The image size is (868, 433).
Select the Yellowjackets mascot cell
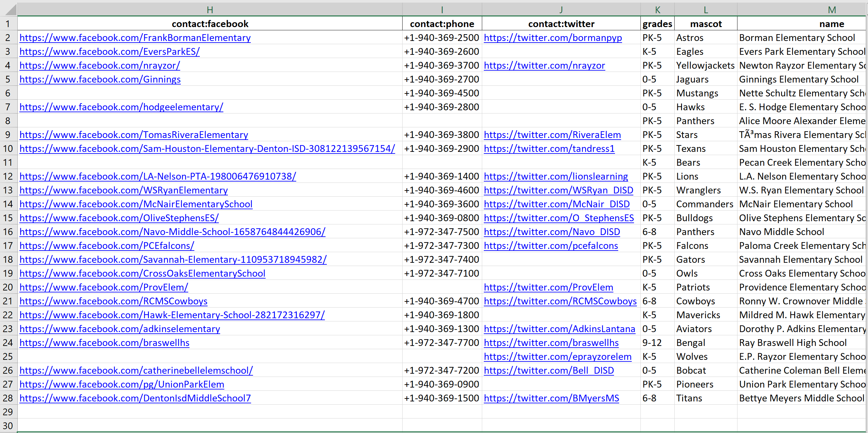[x=706, y=65]
